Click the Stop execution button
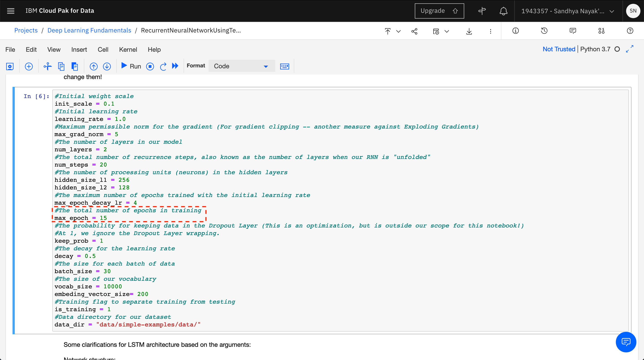 click(150, 66)
